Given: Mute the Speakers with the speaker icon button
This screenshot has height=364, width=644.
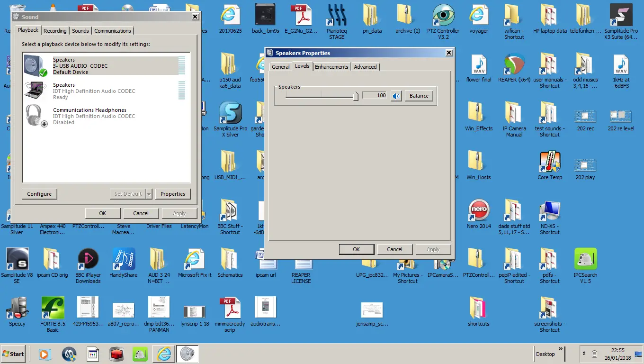Looking at the screenshot, I should (x=396, y=96).
